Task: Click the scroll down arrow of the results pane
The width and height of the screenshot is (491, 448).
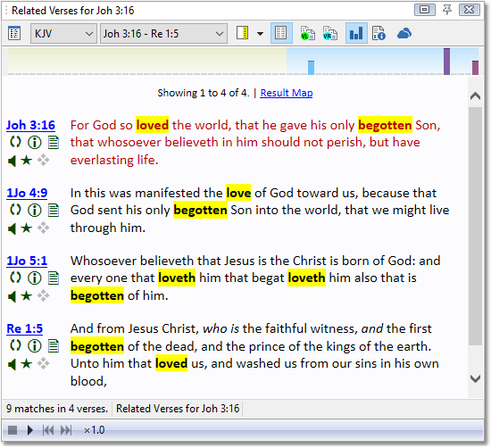Action: click(x=475, y=378)
